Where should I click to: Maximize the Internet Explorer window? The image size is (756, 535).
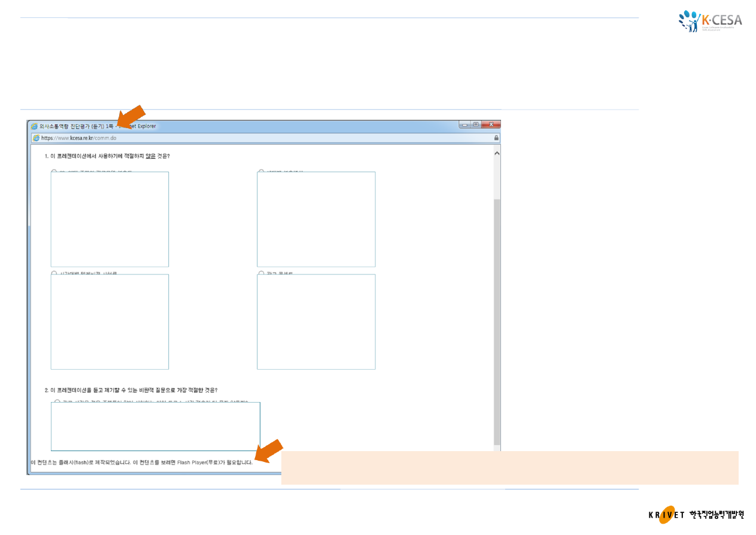(x=476, y=125)
